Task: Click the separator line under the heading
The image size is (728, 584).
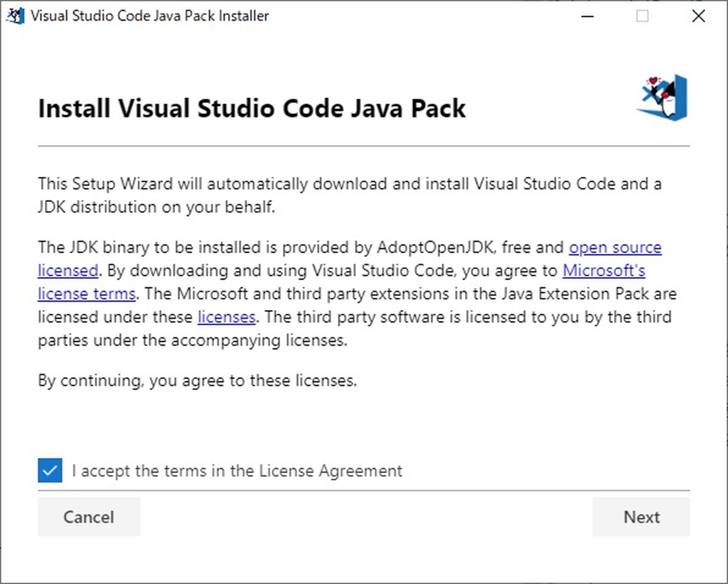Action: click(364, 144)
